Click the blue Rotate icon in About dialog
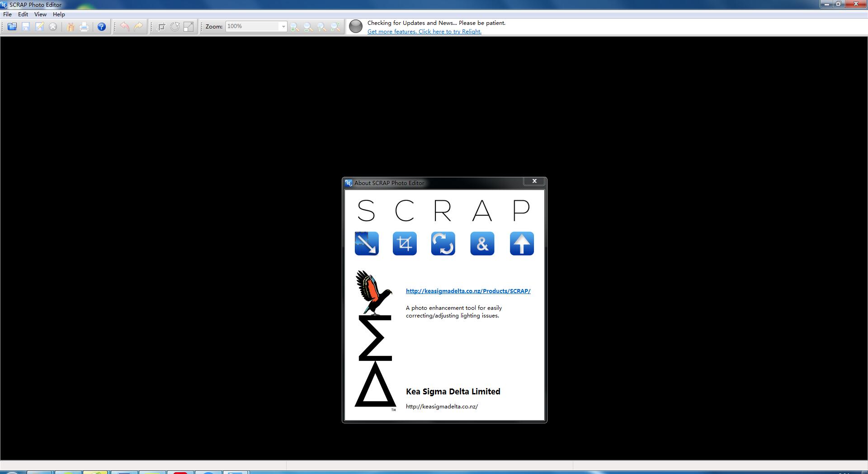This screenshot has height=474, width=868. pyautogui.click(x=443, y=243)
